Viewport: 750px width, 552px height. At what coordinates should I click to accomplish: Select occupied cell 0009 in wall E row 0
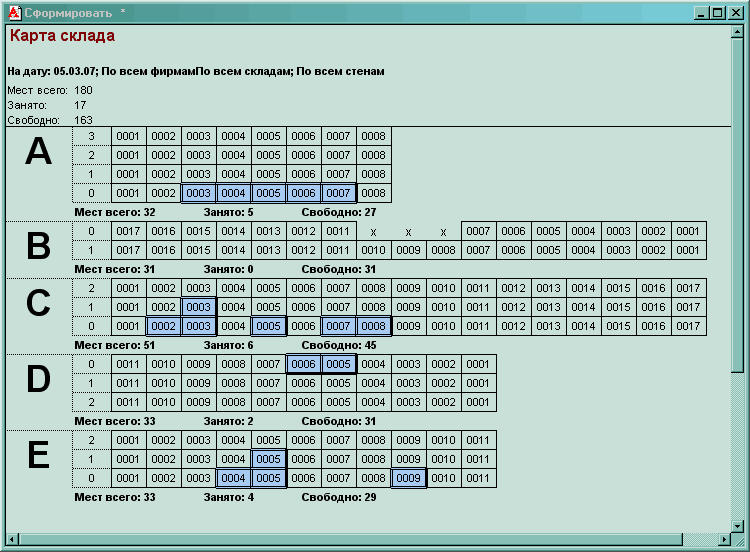tap(408, 478)
